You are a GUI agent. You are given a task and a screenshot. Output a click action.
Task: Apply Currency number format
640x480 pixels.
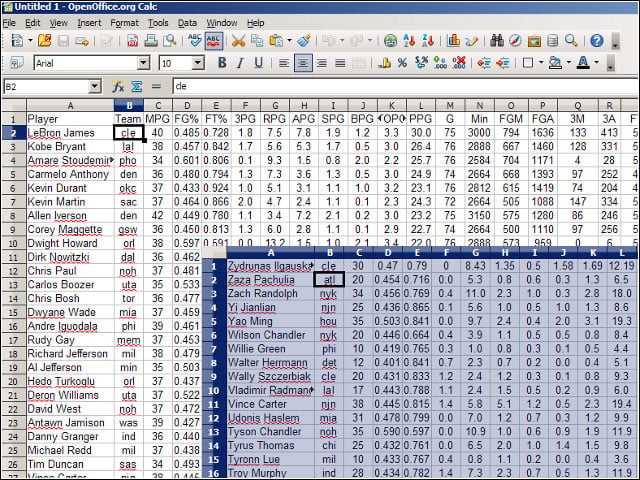pos(384,63)
